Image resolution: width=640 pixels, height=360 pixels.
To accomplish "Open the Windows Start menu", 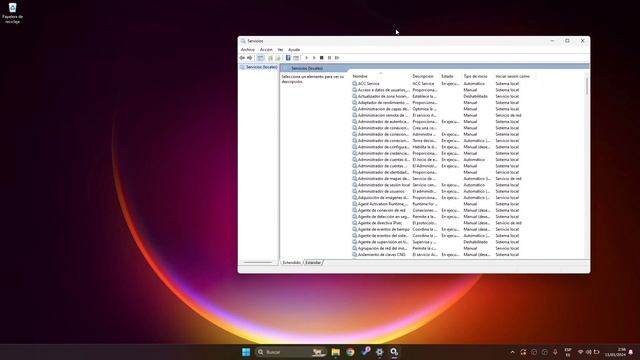I will (x=246, y=352).
